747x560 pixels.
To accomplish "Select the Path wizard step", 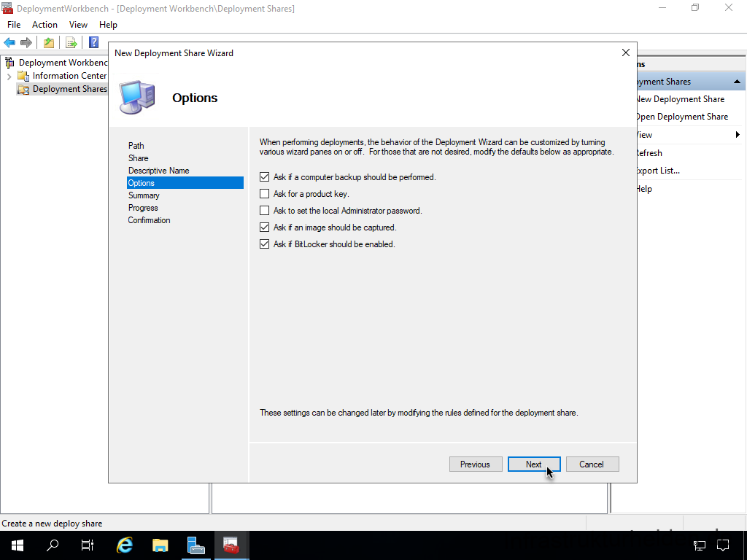I will [136, 146].
